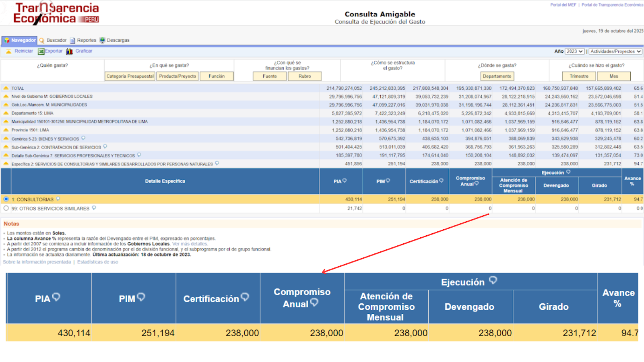Screen dimensions: 644x362
Task: Click the PIA column info bubble
Action: [345, 181]
